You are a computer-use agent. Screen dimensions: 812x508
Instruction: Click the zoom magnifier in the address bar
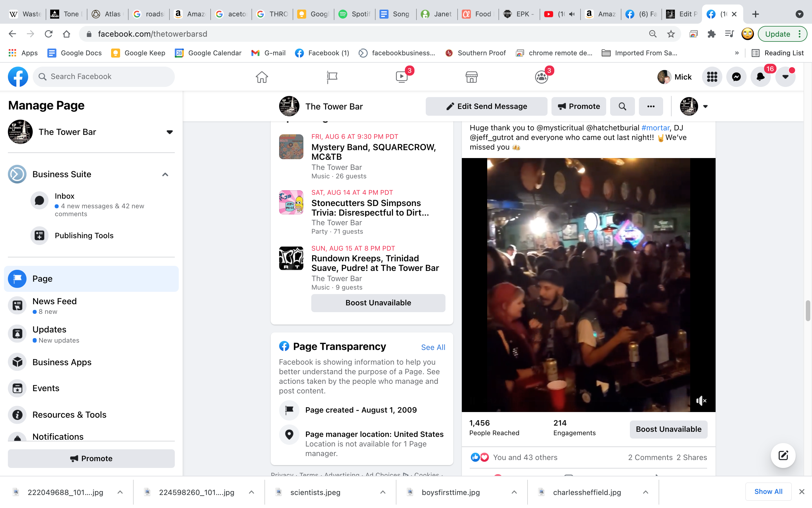point(653,34)
